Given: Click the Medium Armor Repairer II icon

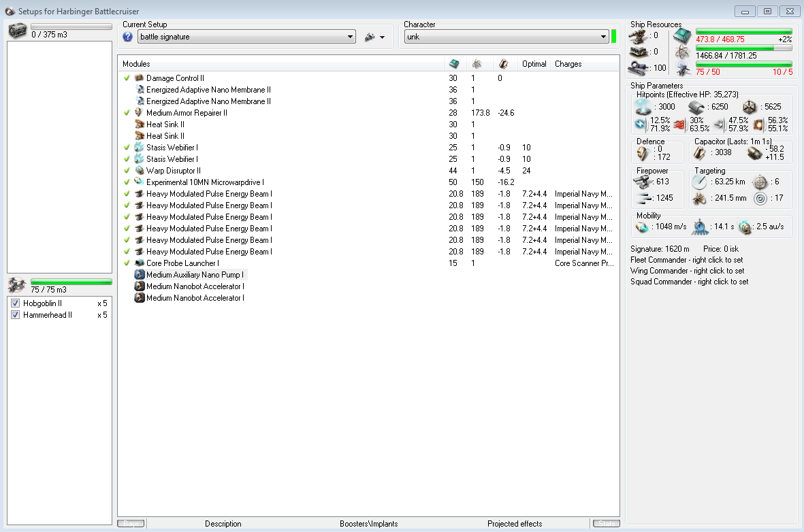Looking at the screenshot, I should point(139,112).
